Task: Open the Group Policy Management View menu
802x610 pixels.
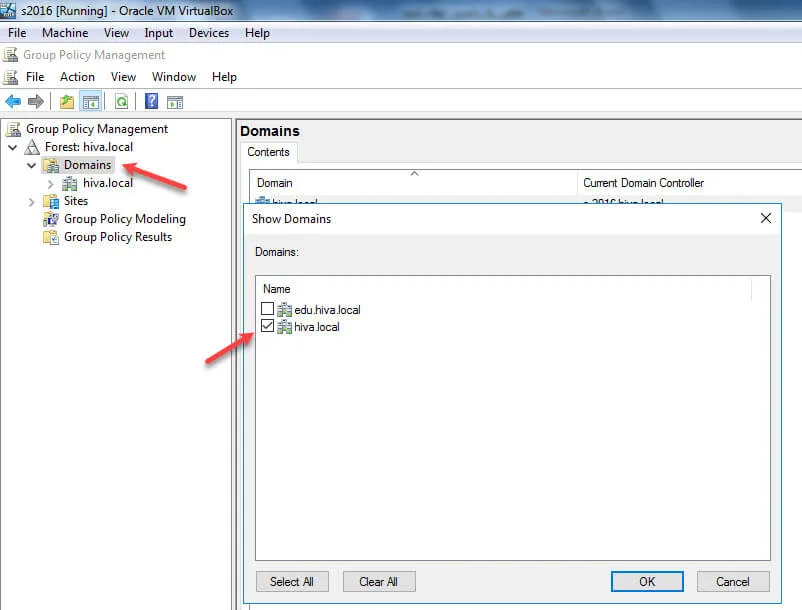Action: pos(123,77)
